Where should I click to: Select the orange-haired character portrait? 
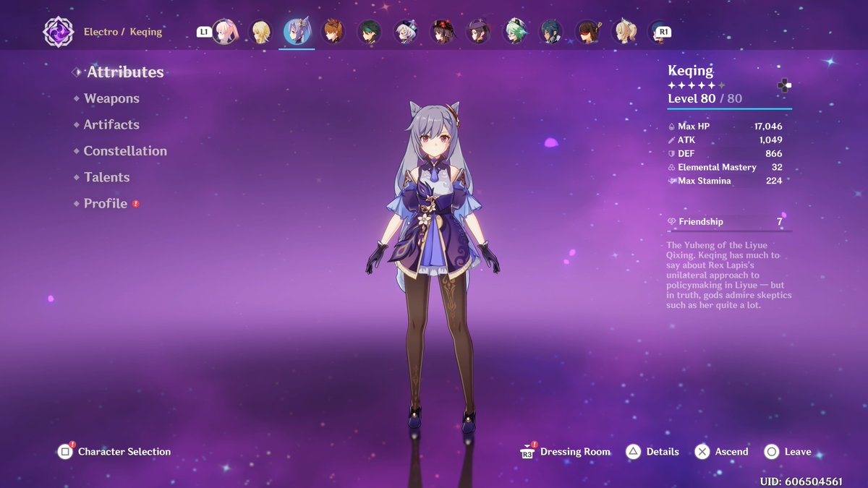click(x=333, y=32)
